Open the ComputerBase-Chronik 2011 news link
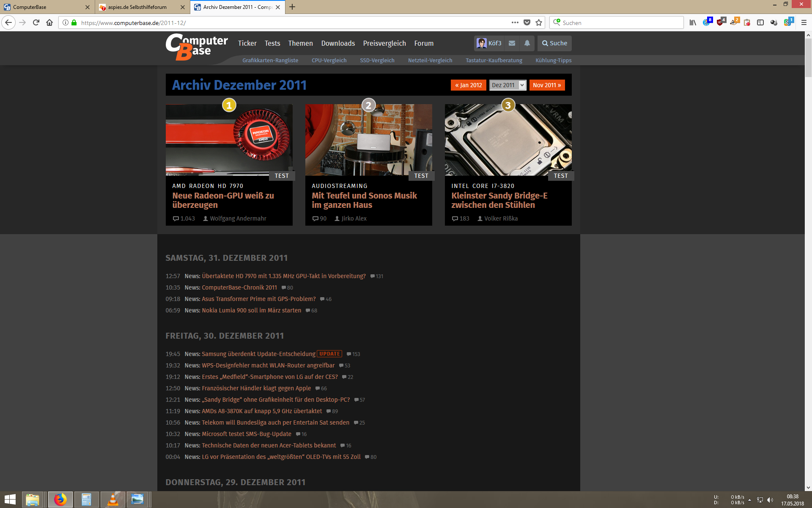 [x=239, y=287]
